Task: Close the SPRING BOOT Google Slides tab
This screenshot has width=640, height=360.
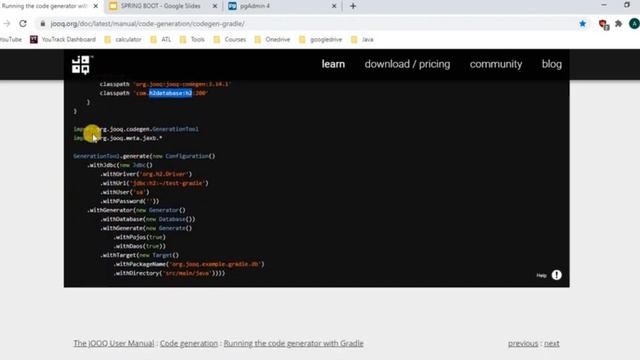Action: (215, 6)
